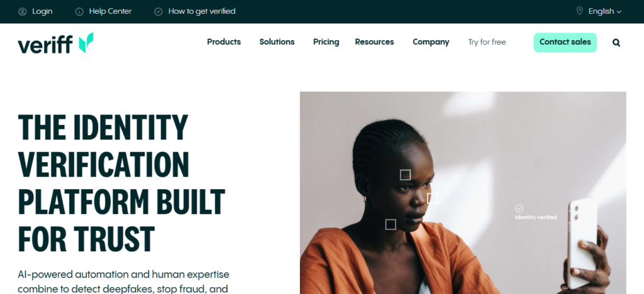Open the Solutions menu
The width and height of the screenshot is (644, 294).
[277, 42]
